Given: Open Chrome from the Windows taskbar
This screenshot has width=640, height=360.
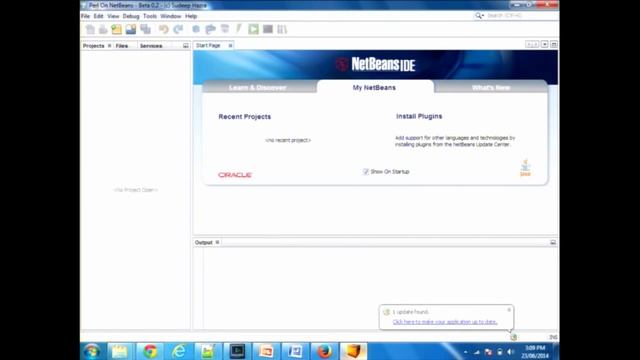Looking at the screenshot, I should pos(150,351).
